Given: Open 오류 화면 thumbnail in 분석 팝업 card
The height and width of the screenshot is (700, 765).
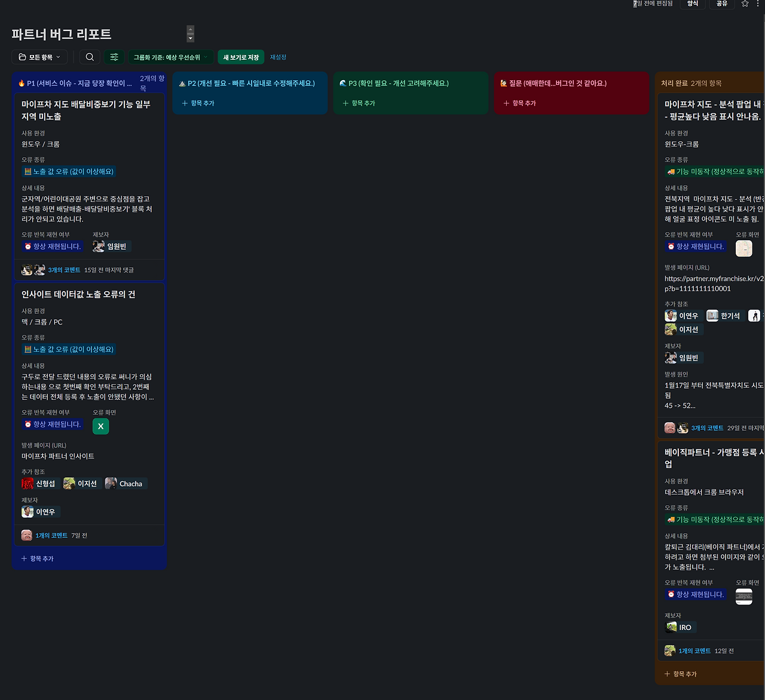Looking at the screenshot, I should [744, 249].
